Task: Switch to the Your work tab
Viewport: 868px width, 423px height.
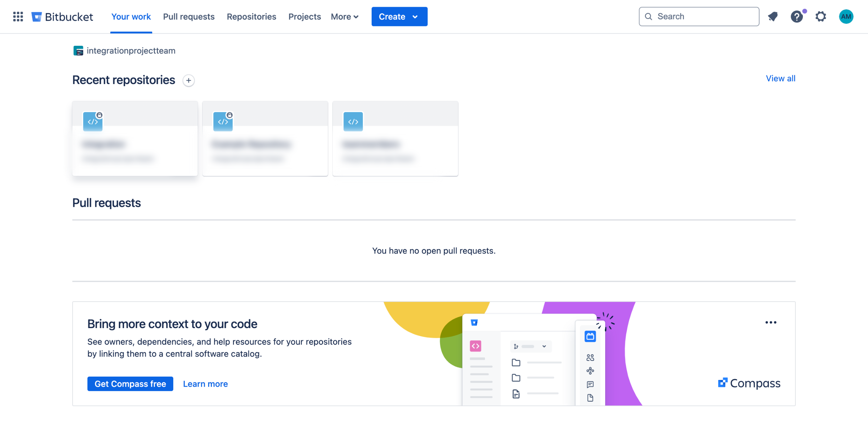Action: (131, 17)
